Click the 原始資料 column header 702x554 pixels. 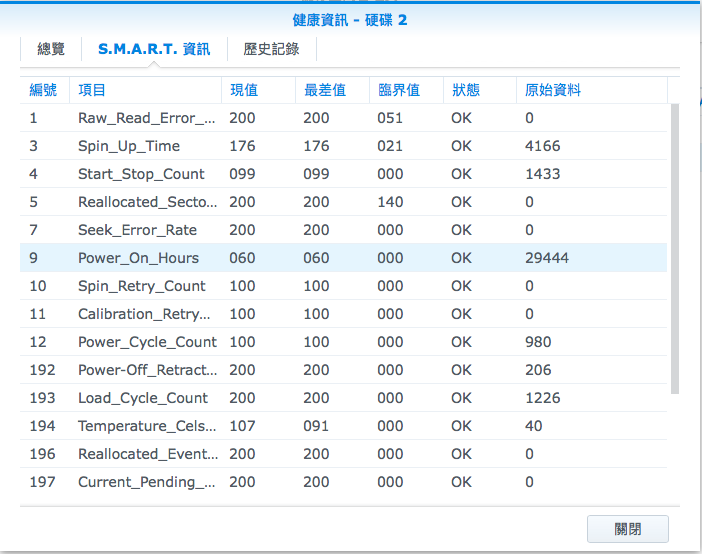tap(592, 90)
